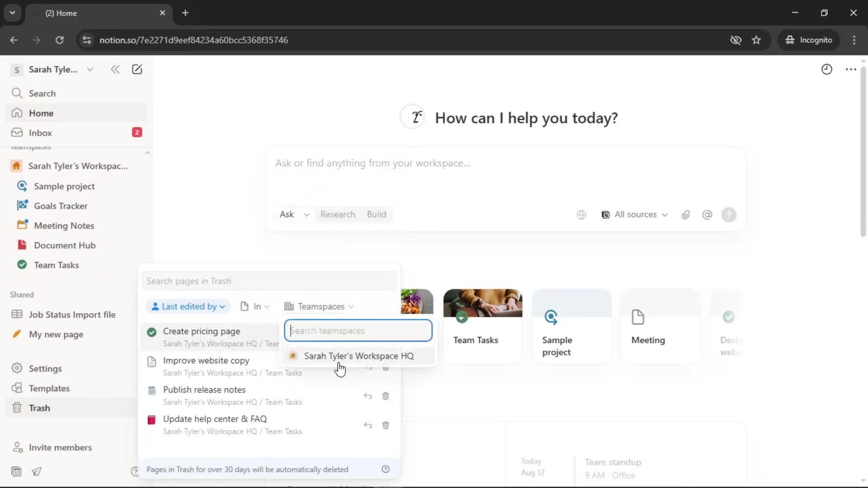
Task: Insert a mention with the @ icon
Action: 707,215
